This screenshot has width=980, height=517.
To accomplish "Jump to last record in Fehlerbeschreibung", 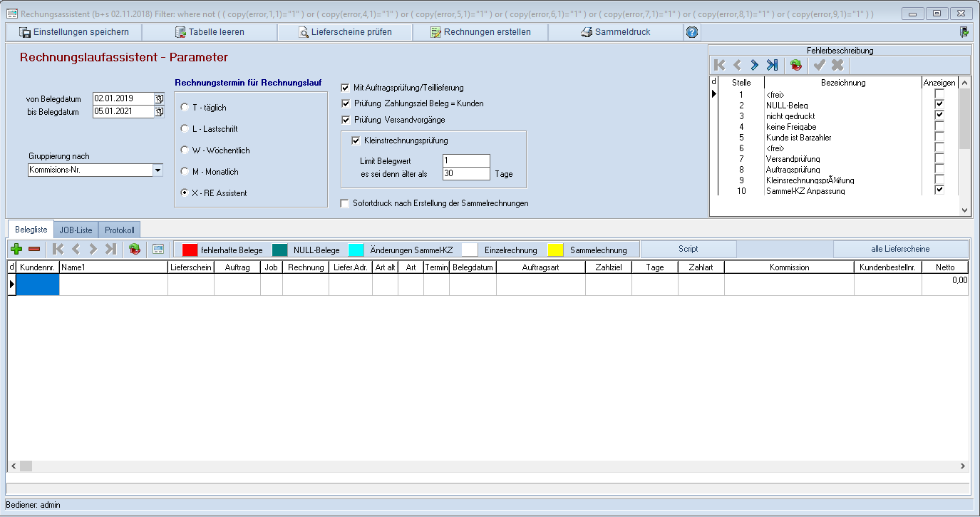I will 772,66.
